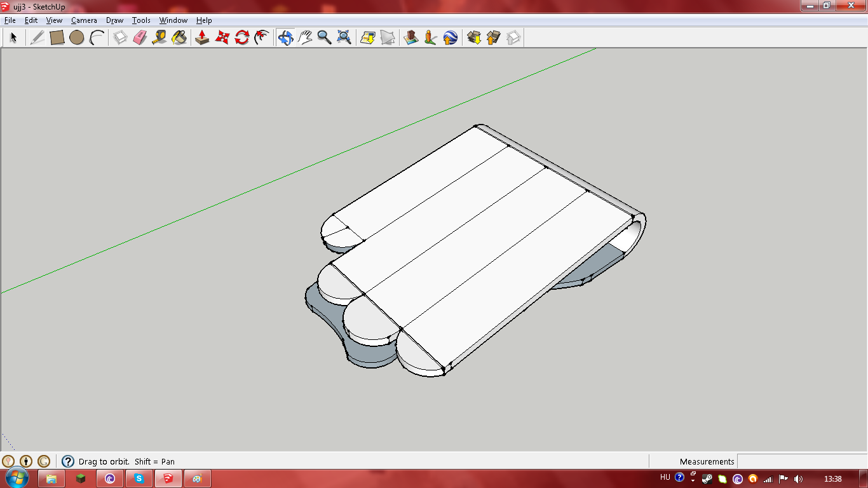Click Preview Model in Google Earth icon
Screen dimensions: 868x488
[451, 37]
